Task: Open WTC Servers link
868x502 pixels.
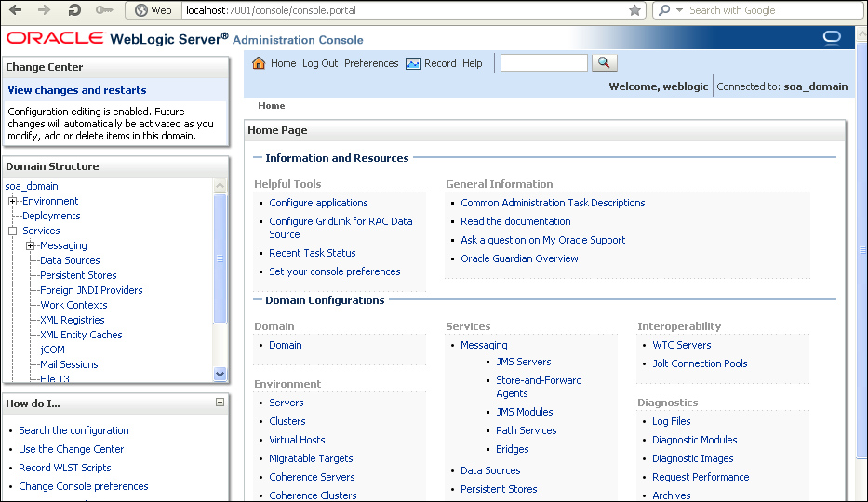Action: [x=681, y=345]
